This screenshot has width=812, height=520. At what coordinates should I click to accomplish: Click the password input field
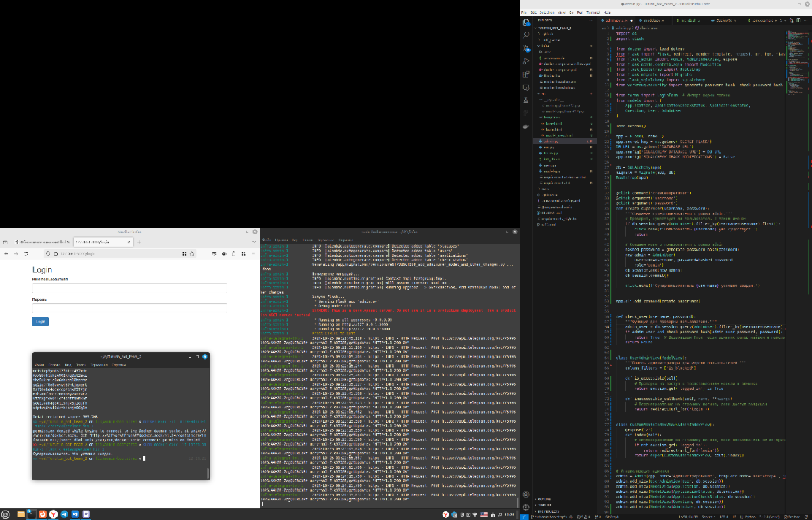(129, 307)
